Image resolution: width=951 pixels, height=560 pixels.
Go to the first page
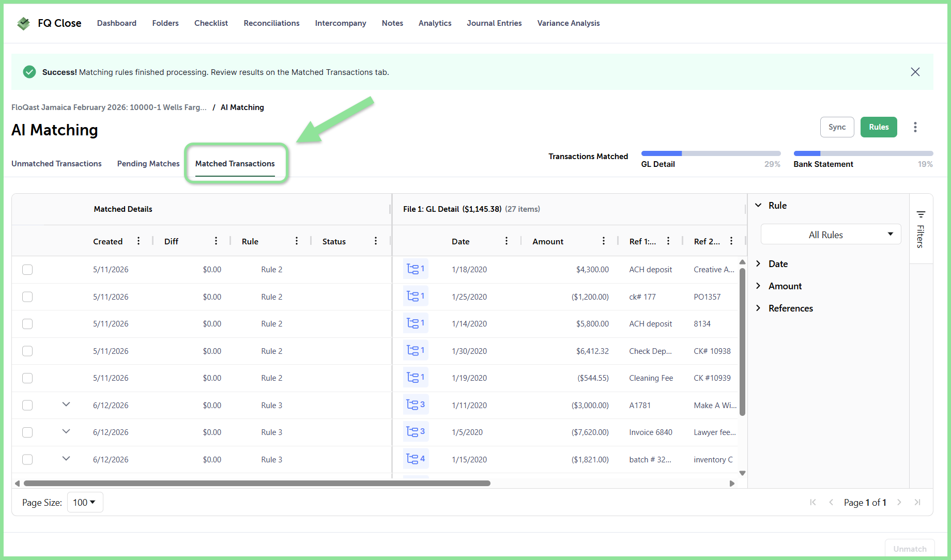(812, 502)
